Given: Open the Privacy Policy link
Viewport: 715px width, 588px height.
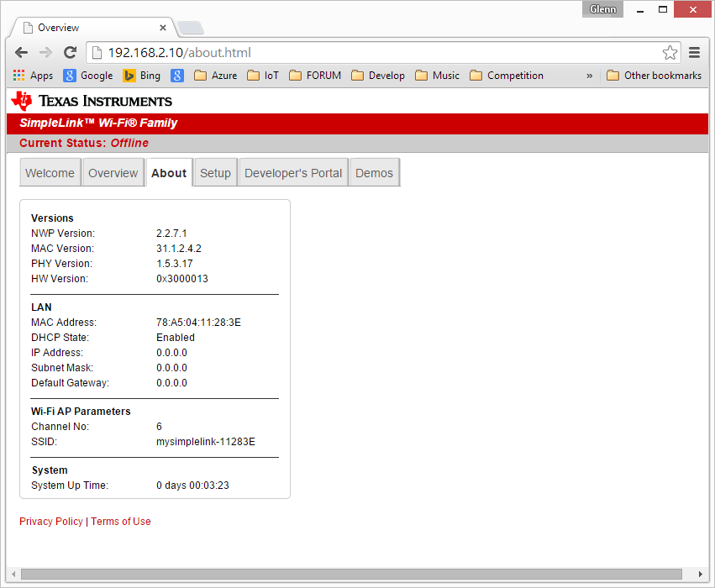Looking at the screenshot, I should pos(51,522).
